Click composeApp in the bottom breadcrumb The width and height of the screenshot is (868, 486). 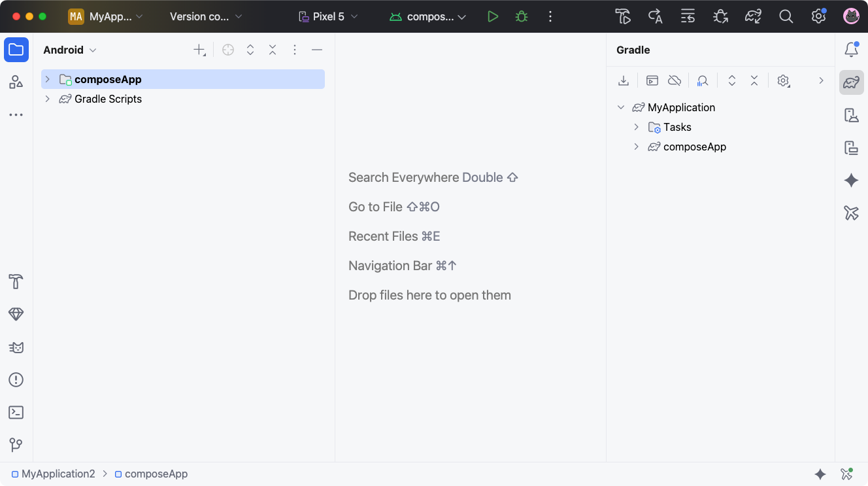pyautogui.click(x=156, y=474)
